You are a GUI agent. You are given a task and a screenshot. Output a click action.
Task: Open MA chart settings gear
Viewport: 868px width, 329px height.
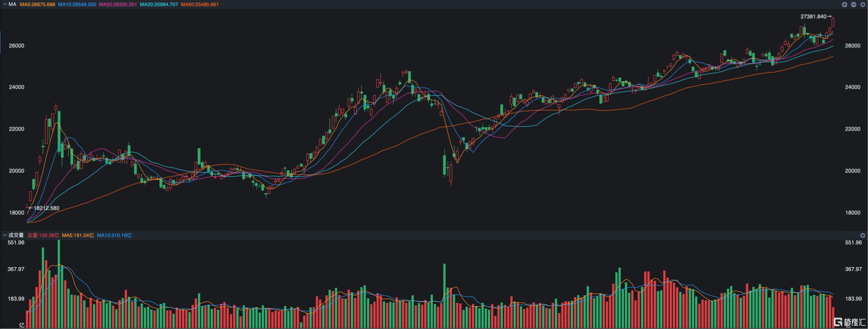point(863,4)
